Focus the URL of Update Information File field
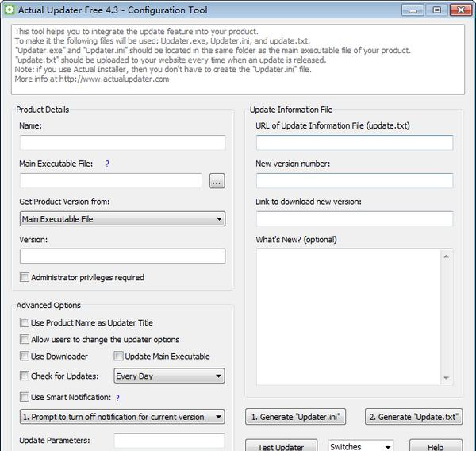 click(354, 143)
